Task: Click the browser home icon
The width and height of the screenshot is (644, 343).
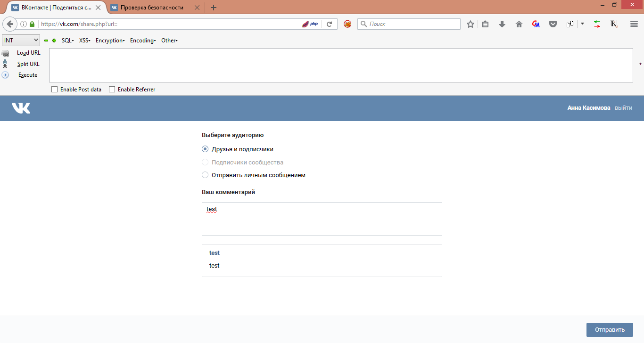Action: [x=519, y=24]
